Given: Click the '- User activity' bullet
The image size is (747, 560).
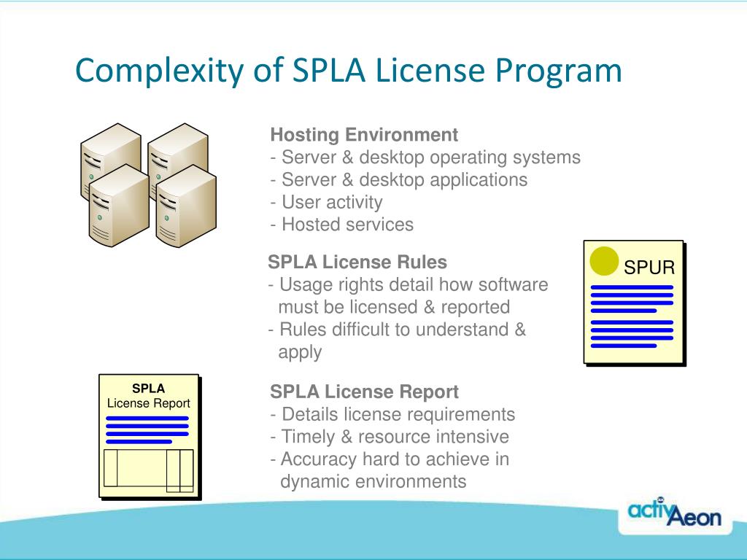Looking at the screenshot, I should click(326, 203).
